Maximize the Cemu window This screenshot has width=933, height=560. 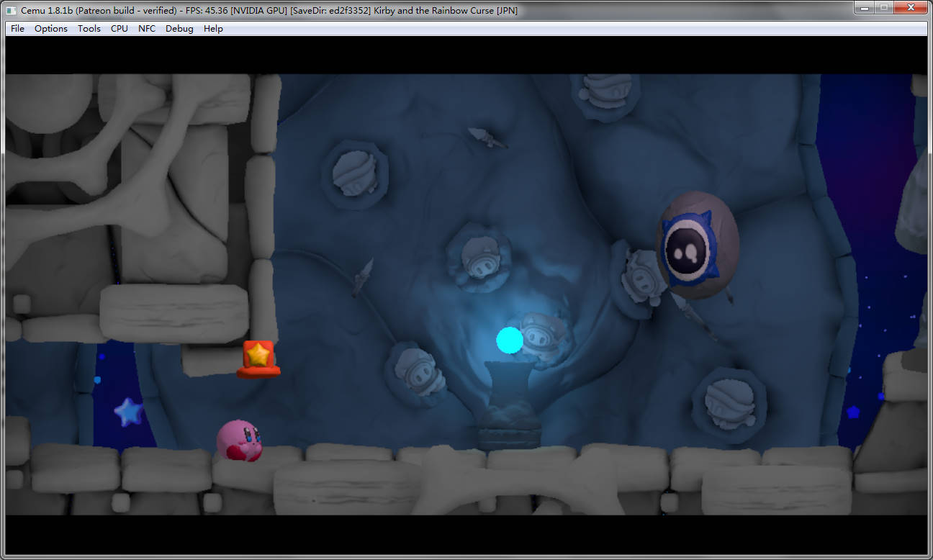884,7
